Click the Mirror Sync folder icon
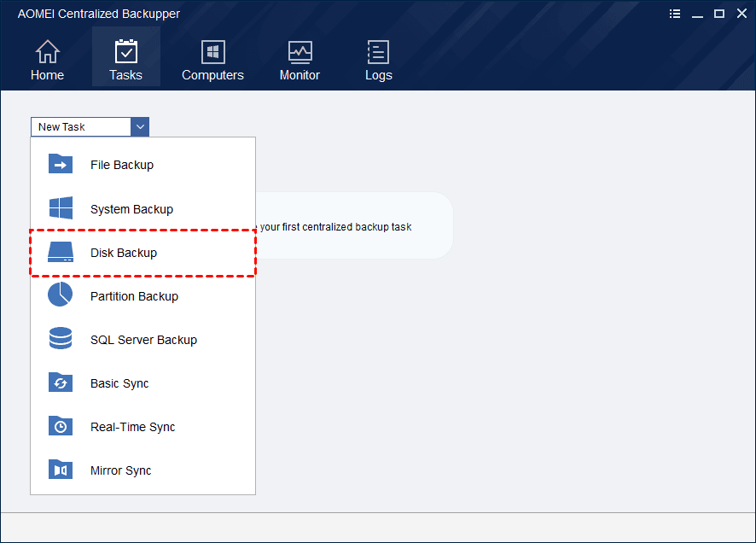756x543 pixels. 61,470
